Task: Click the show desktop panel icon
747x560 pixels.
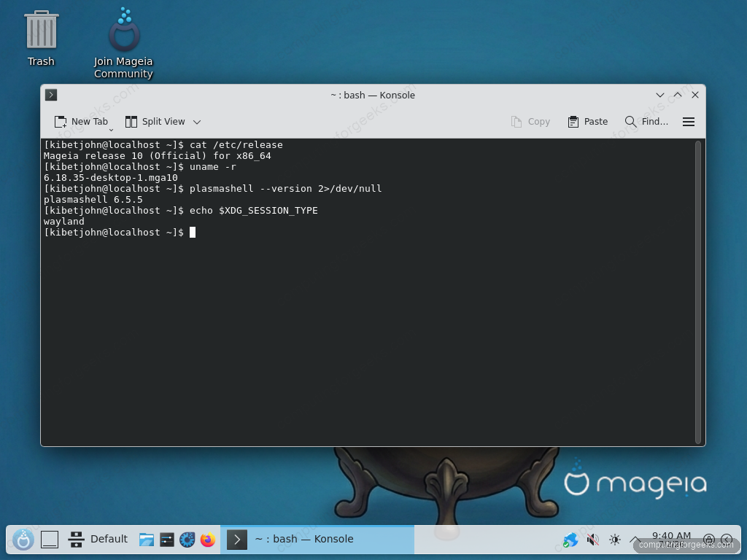Action: [x=50, y=540]
